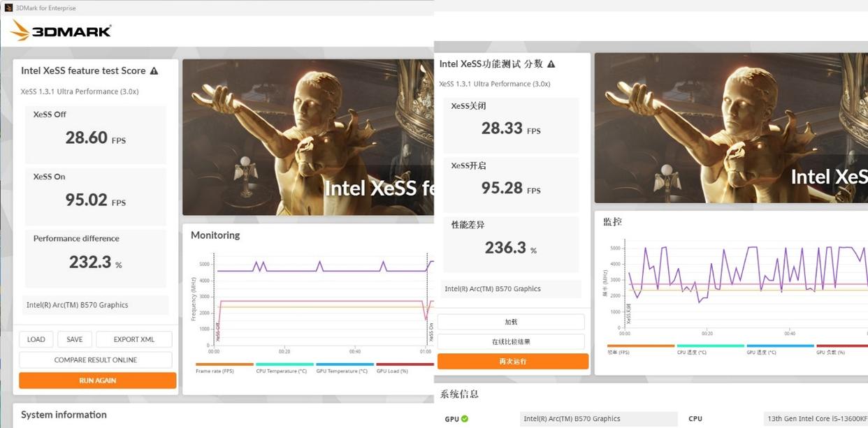Click the 系统信息 heading
868x428 pixels.
pos(459,394)
